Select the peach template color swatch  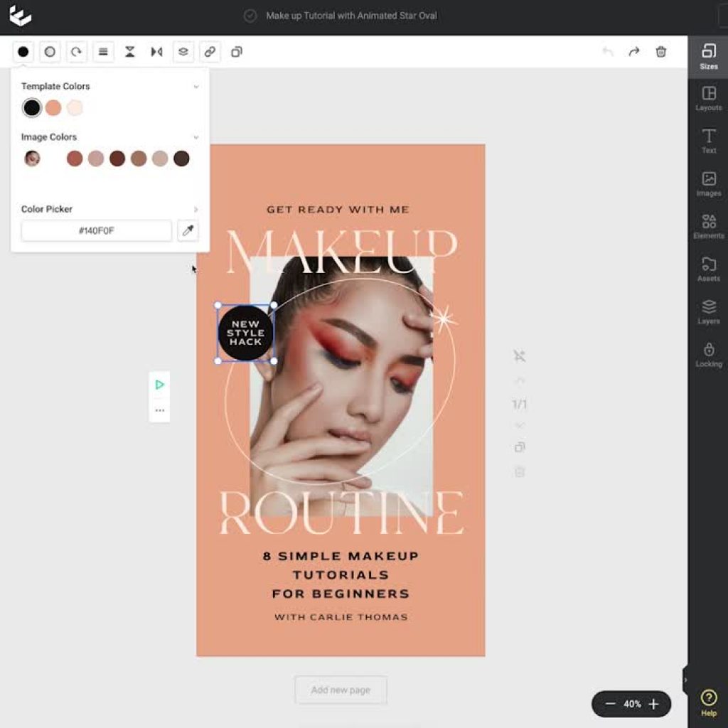pyautogui.click(x=53, y=108)
